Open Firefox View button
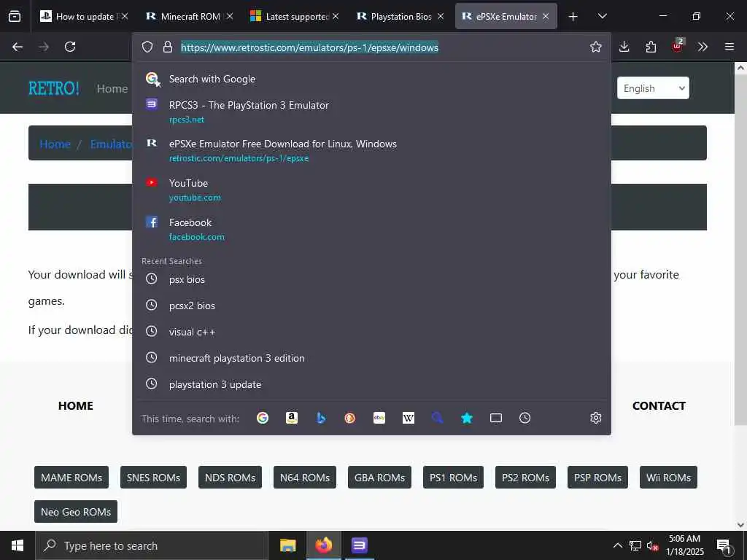Image resolution: width=747 pixels, height=560 pixels. click(15, 16)
